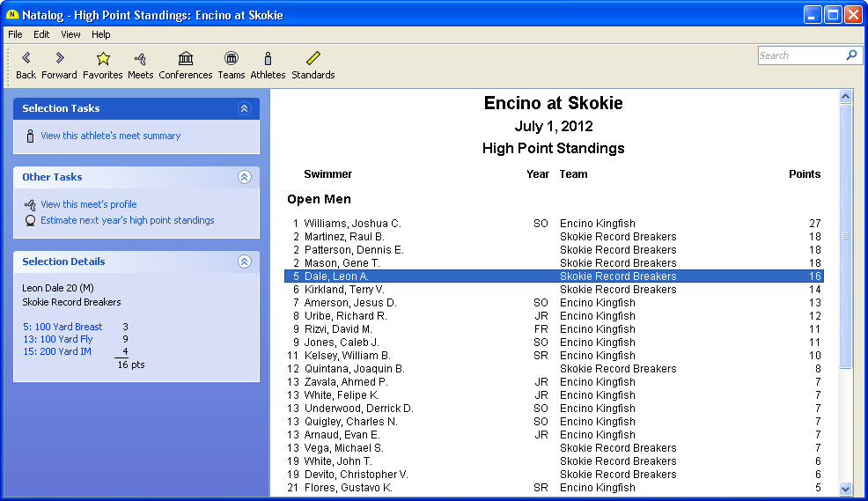This screenshot has width=868, height=501.
Task: Collapse the Selection Details panel
Action: coord(245,262)
